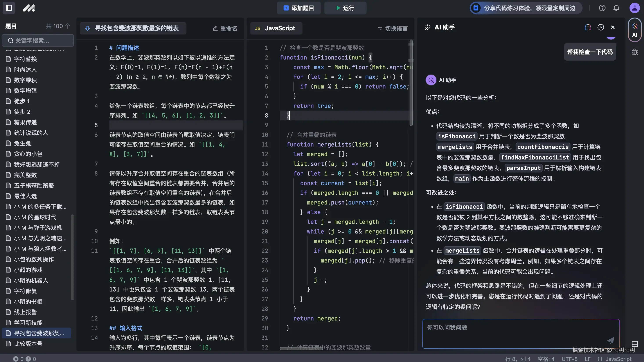The height and width of the screenshot is (362, 644).
Task: View AI chat history
Action: point(601,27)
